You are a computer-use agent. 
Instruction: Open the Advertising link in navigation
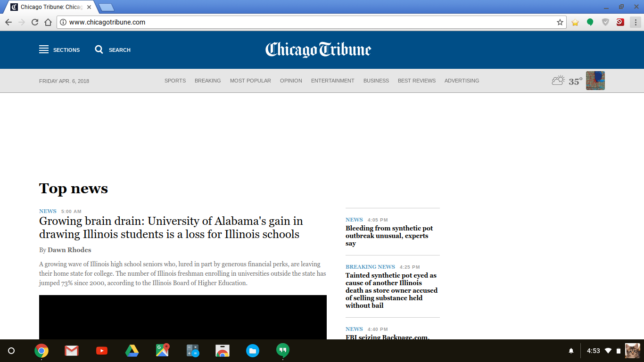(462, 81)
